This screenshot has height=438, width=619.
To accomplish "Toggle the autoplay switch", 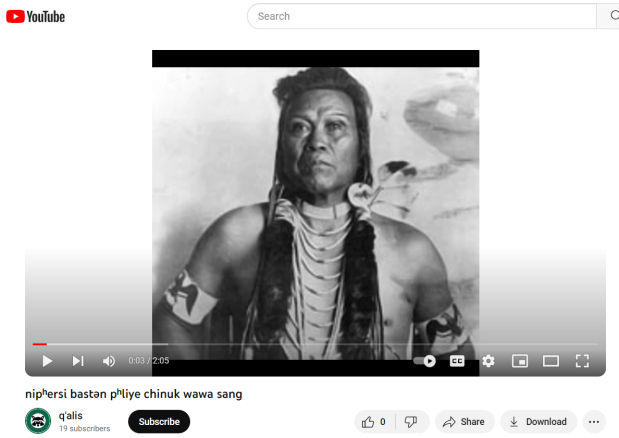I will pyautogui.click(x=424, y=361).
